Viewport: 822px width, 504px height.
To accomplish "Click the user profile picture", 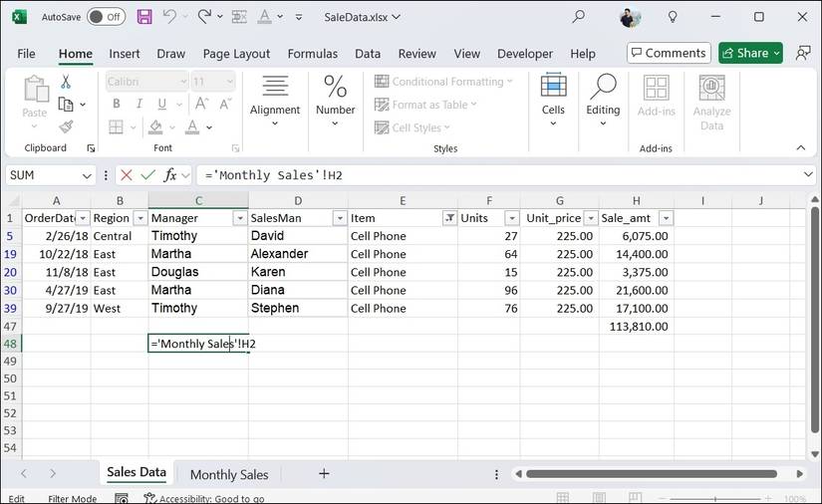I will 629,17.
